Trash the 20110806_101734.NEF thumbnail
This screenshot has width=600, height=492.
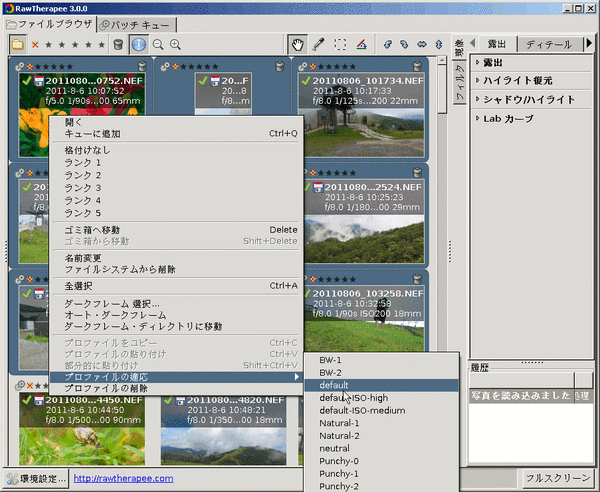point(417,66)
